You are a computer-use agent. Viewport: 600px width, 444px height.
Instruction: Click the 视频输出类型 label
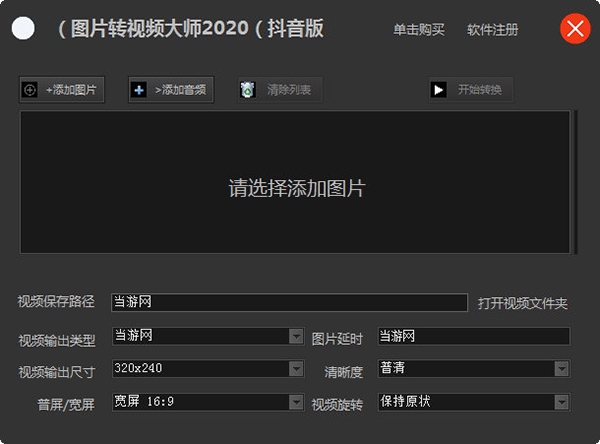tap(57, 340)
